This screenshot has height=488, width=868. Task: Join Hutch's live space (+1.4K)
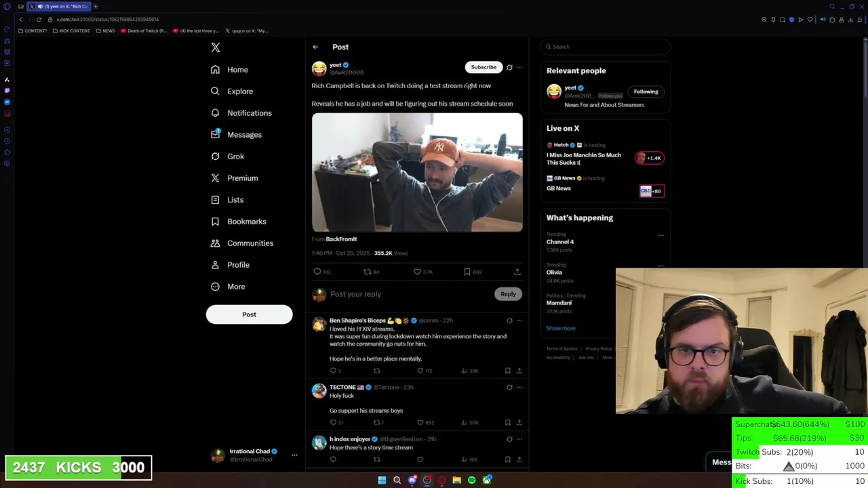(649, 158)
